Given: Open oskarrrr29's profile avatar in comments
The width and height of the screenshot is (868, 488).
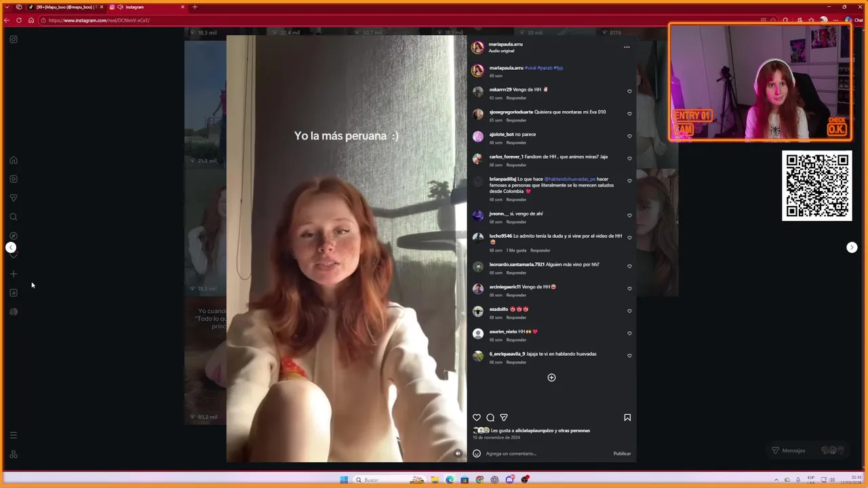Looking at the screenshot, I should (x=478, y=91).
